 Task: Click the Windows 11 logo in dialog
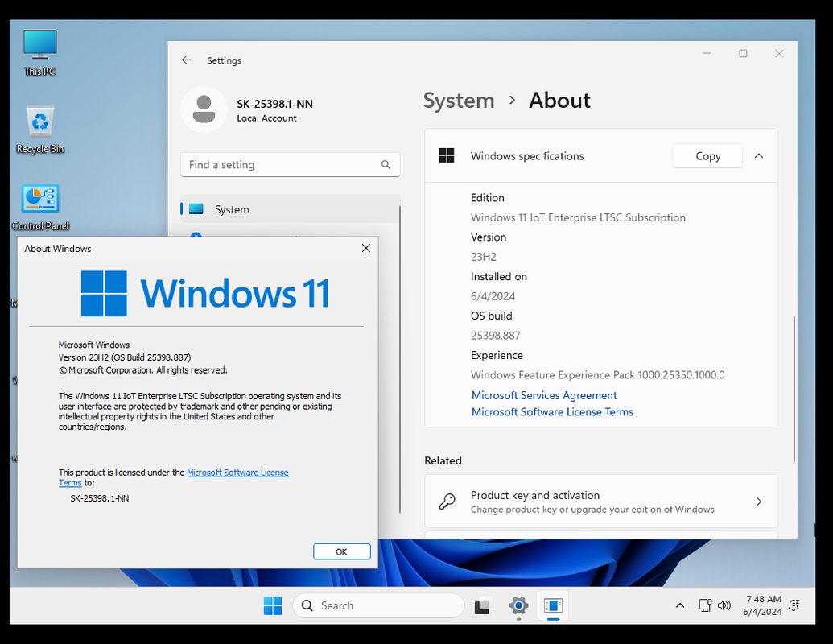coord(205,293)
